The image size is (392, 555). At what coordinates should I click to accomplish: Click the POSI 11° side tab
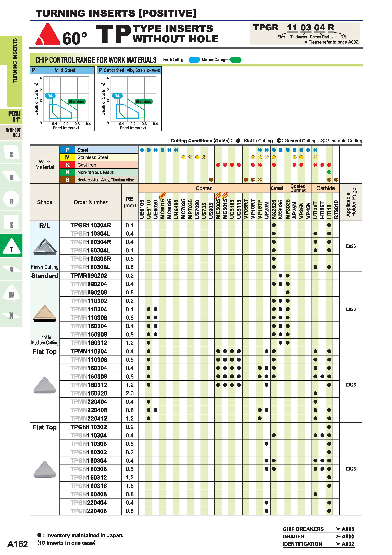pos(11,117)
